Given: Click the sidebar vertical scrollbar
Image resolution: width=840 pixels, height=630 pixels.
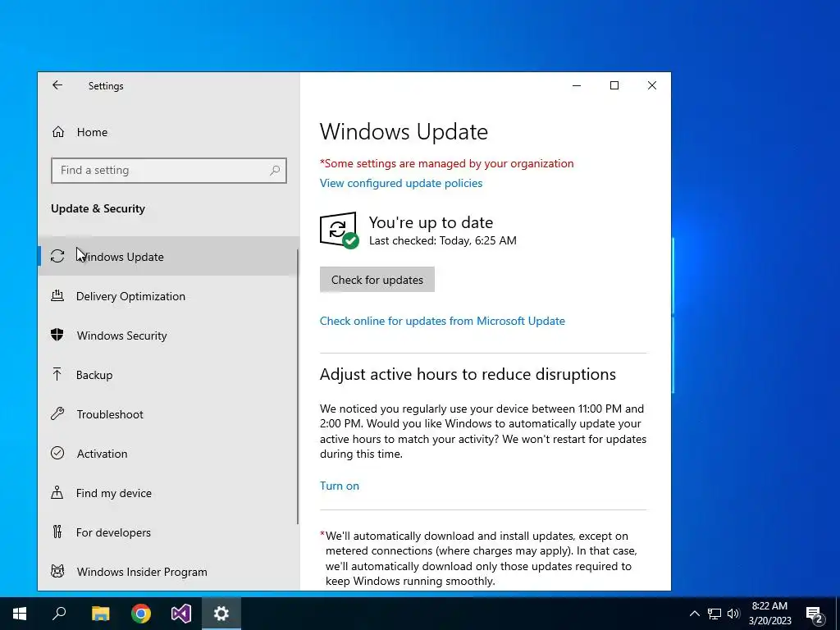Looking at the screenshot, I should tap(297, 387).
